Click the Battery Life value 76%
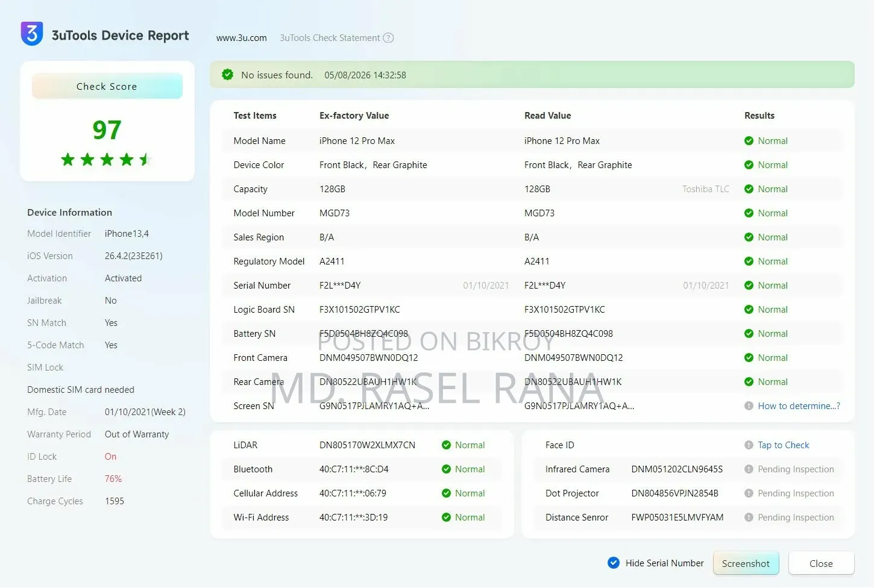This screenshot has width=874, height=588. (113, 479)
